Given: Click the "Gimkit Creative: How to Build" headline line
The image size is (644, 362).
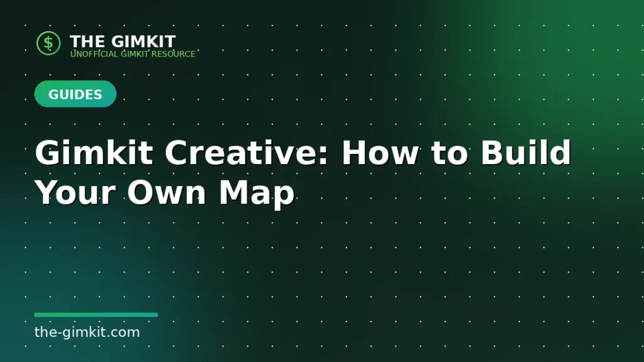Looking at the screenshot, I should pyautogui.click(x=303, y=153).
